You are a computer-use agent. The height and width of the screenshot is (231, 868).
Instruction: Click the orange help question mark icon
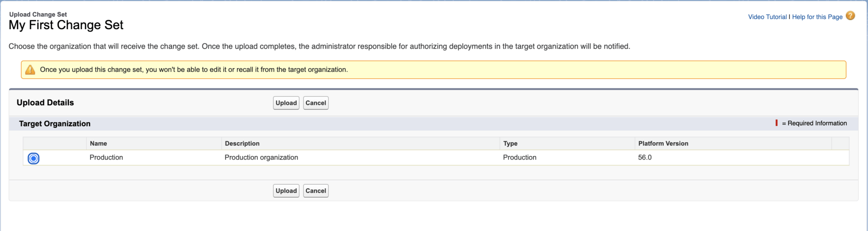(850, 16)
